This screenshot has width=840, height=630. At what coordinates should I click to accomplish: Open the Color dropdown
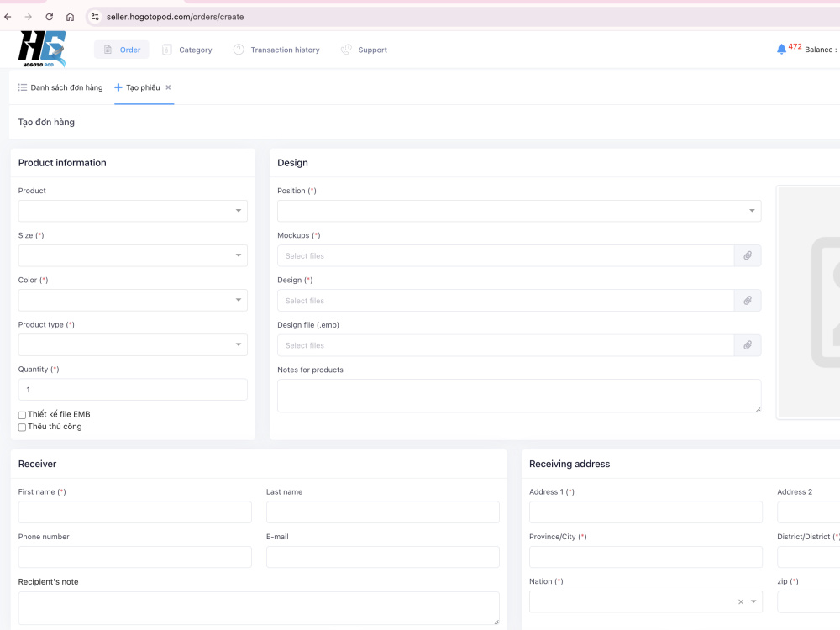tap(133, 300)
